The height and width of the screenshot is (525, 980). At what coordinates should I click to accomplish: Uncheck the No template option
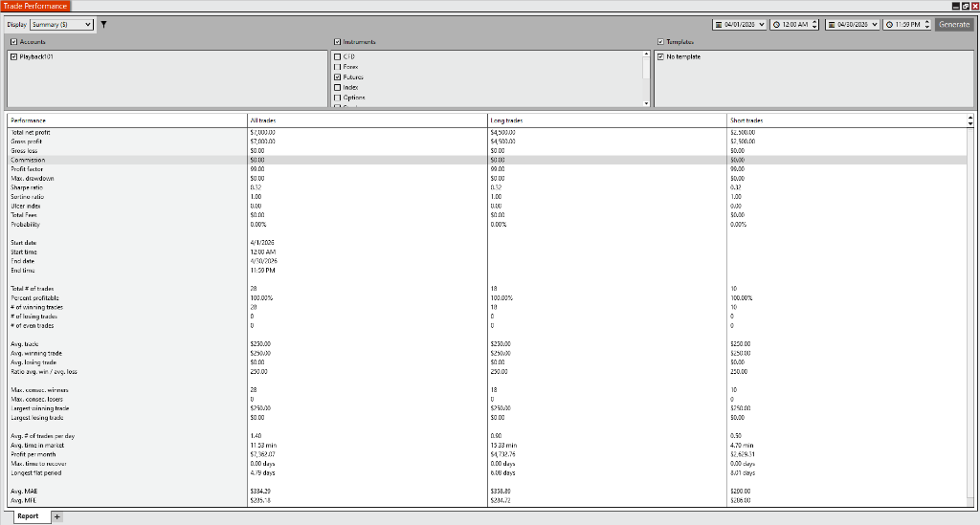(660, 56)
